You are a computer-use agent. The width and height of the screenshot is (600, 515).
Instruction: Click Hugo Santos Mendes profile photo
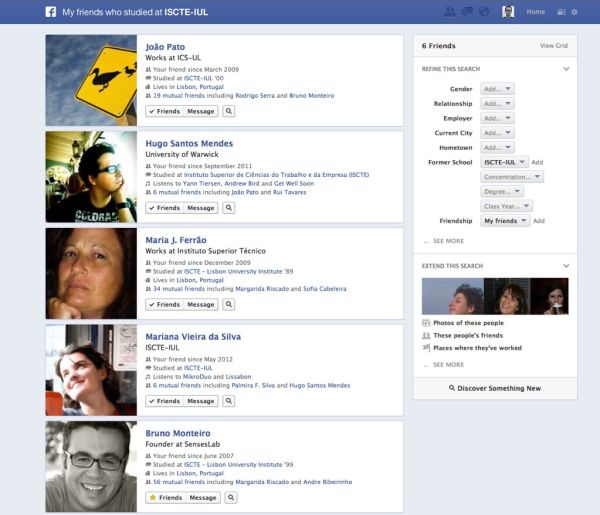point(91,177)
